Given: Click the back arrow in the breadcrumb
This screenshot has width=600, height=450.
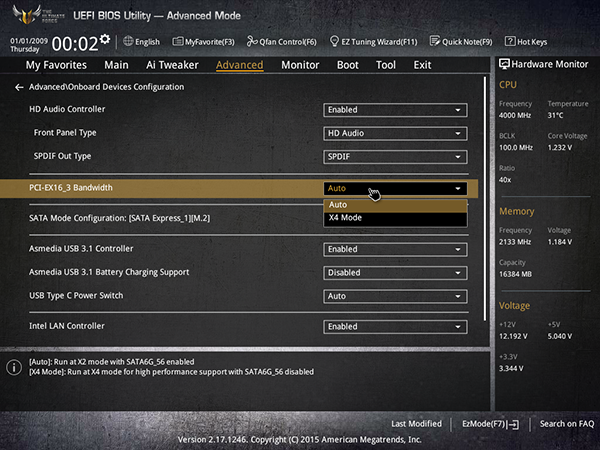Looking at the screenshot, I should tap(19, 88).
